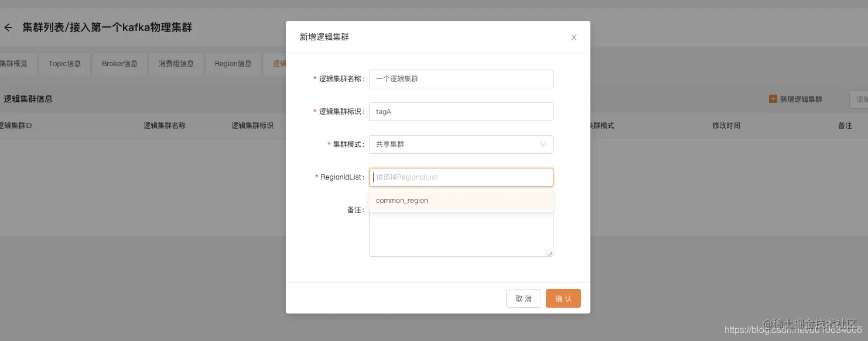Open the 集群模式 dropdown via its chevron

coord(542,144)
